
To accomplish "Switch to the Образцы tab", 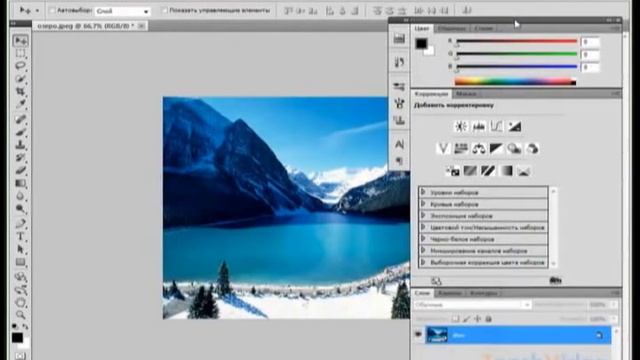I will point(452,28).
